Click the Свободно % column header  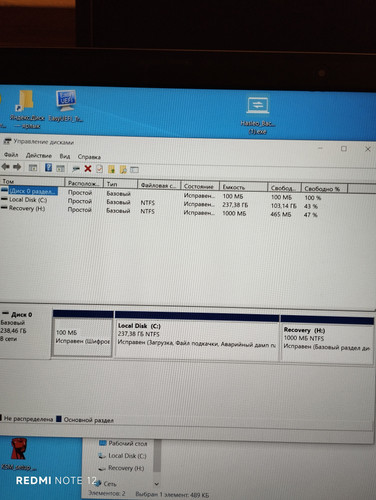(x=324, y=189)
